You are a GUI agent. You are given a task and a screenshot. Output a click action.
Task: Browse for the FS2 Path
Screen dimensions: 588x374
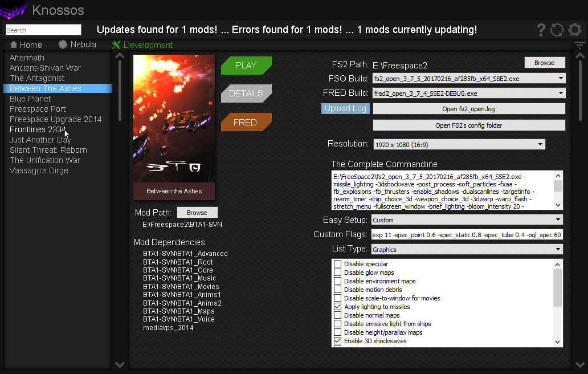click(x=545, y=63)
